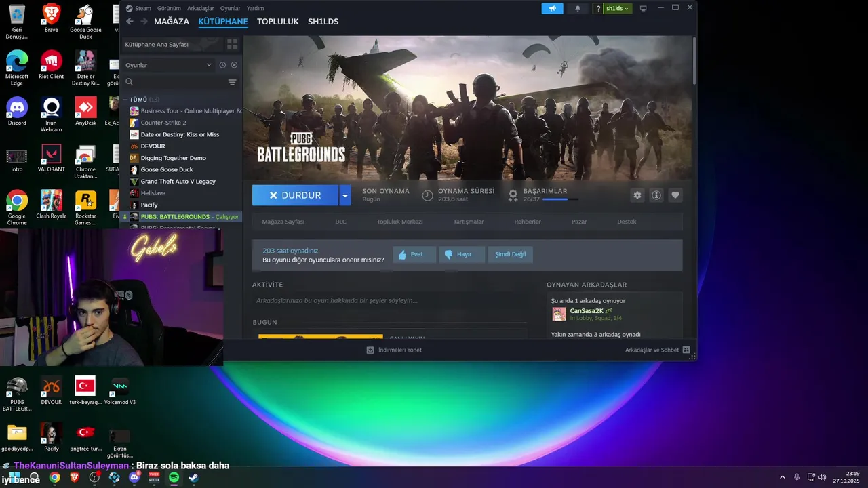Open Clash Royale desktop icon
The image size is (868, 488).
point(52,205)
